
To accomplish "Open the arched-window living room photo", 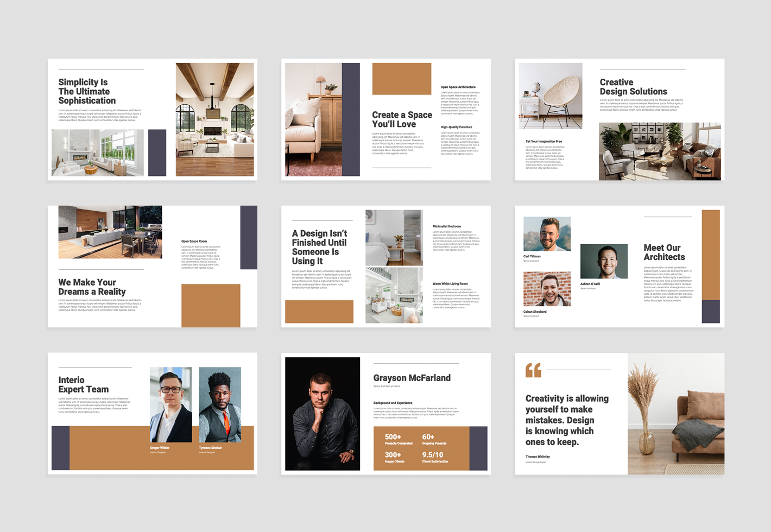I will pos(214,119).
